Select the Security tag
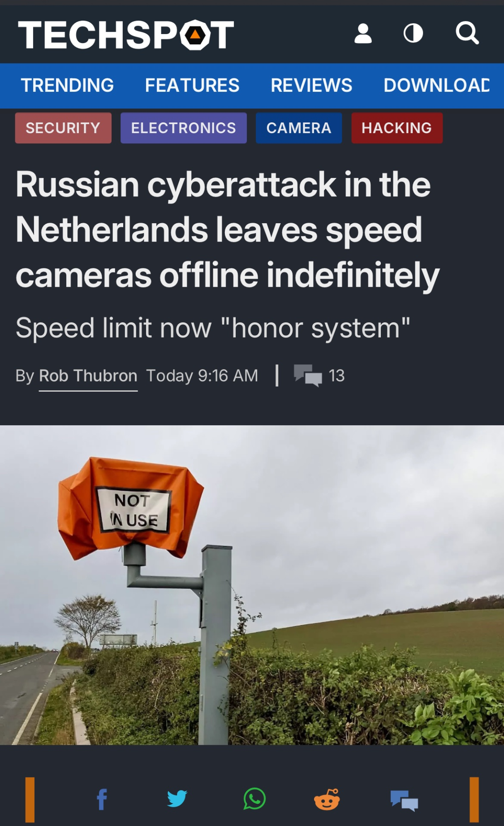This screenshot has width=504, height=826. (63, 128)
